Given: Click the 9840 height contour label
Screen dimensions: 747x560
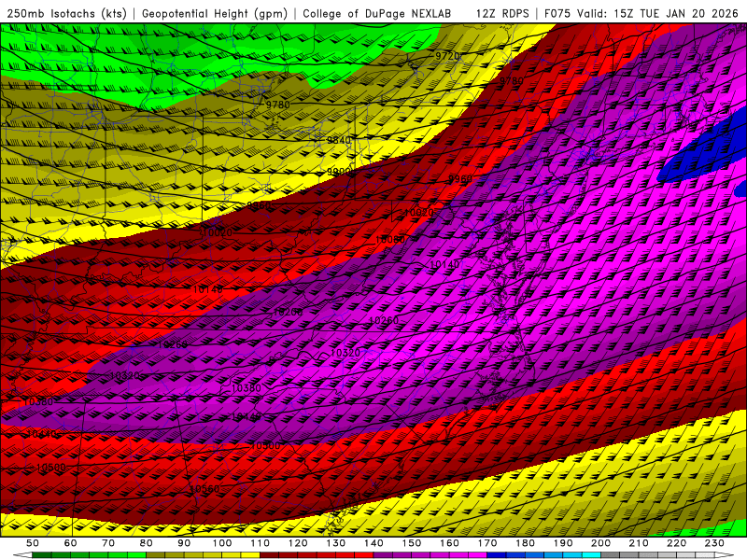Looking at the screenshot, I should pyautogui.click(x=339, y=140).
